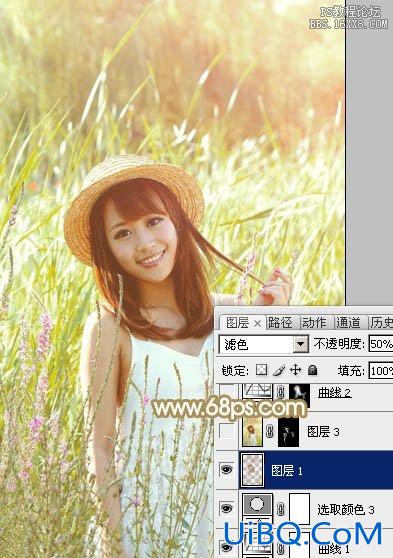Click the 填充 label
This screenshot has width=393, height=558.
click(351, 371)
